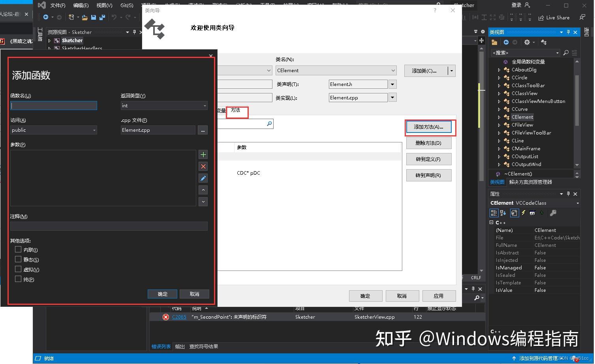
Task: Click the 函数名(U) input field
Action: [53, 105]
